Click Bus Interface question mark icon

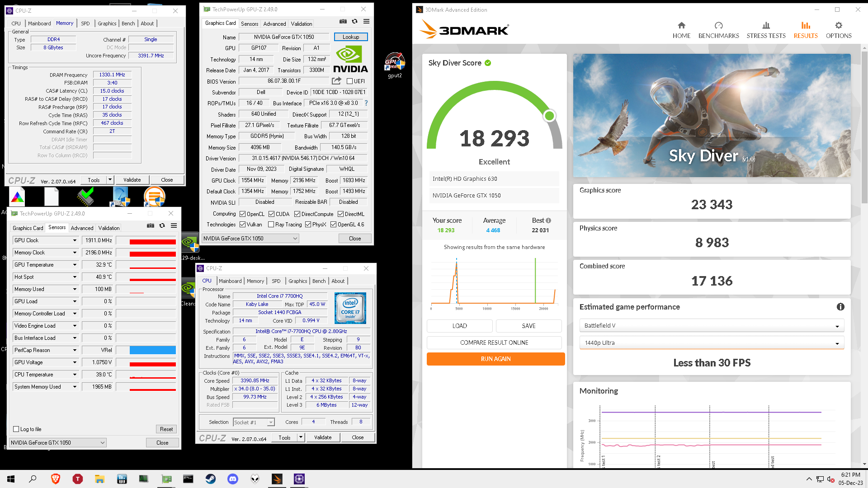click(366, 103)
